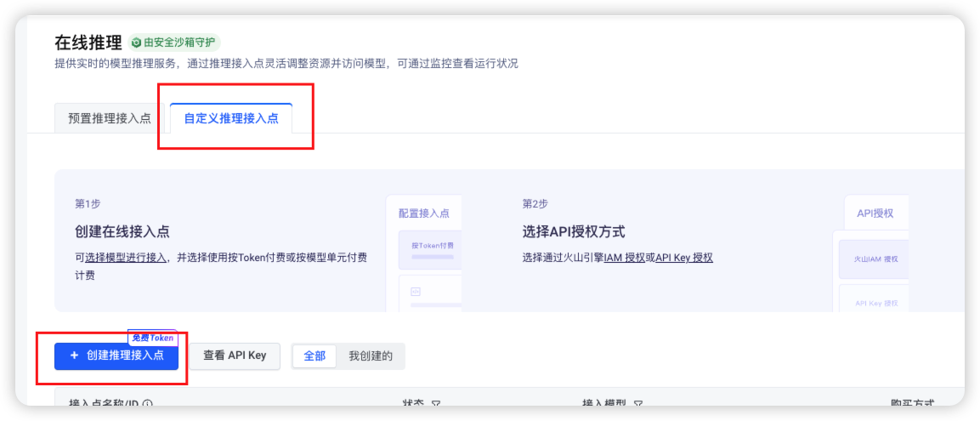Viewport: 980px width, 421px height.
Task: Open the filter icon for the 状态 column
Action: [x=436, y=405]
